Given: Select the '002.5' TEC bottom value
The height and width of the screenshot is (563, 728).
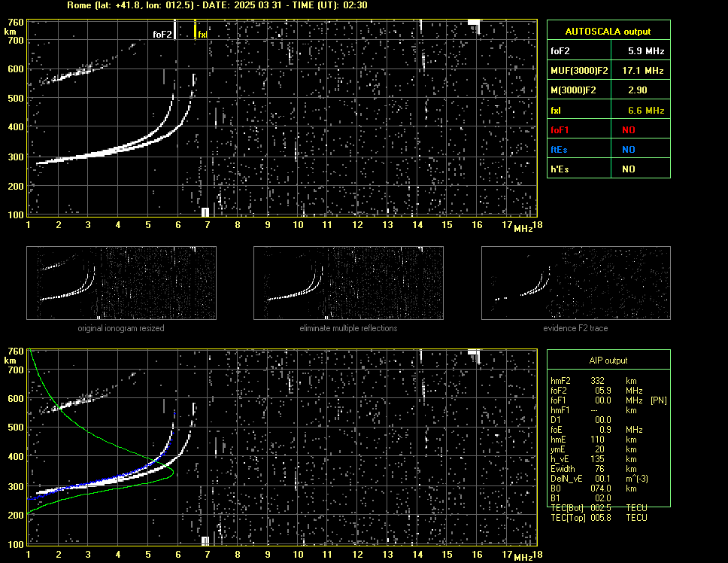Looking at the screenshot, I should [601, 508].
